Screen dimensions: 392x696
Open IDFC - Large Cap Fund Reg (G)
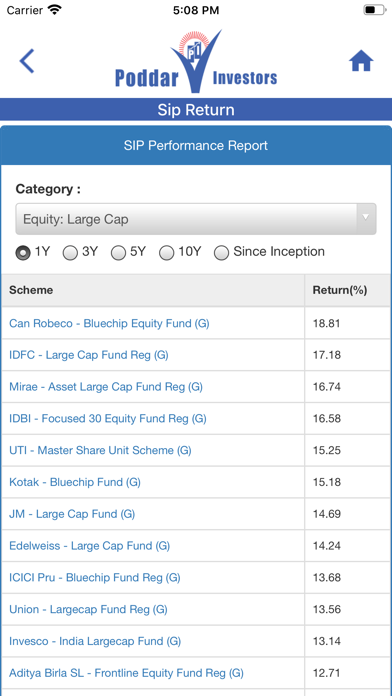coord(89,355)
